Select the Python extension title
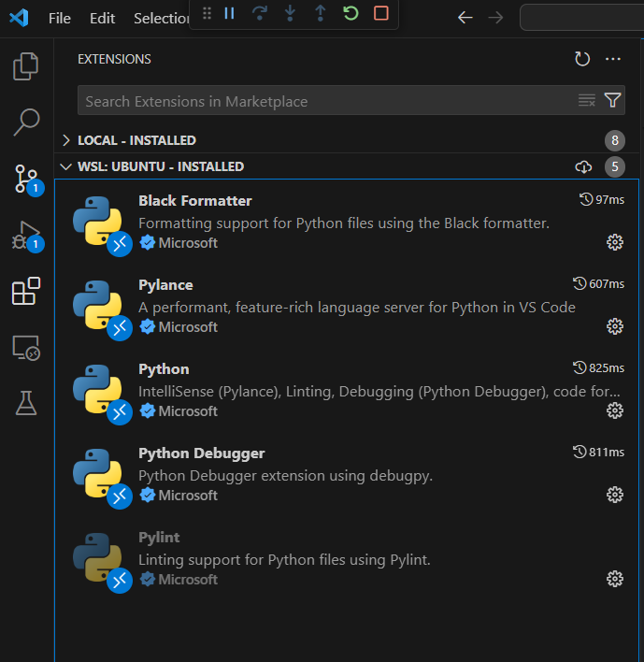The image size is (644, 662). 164,369
